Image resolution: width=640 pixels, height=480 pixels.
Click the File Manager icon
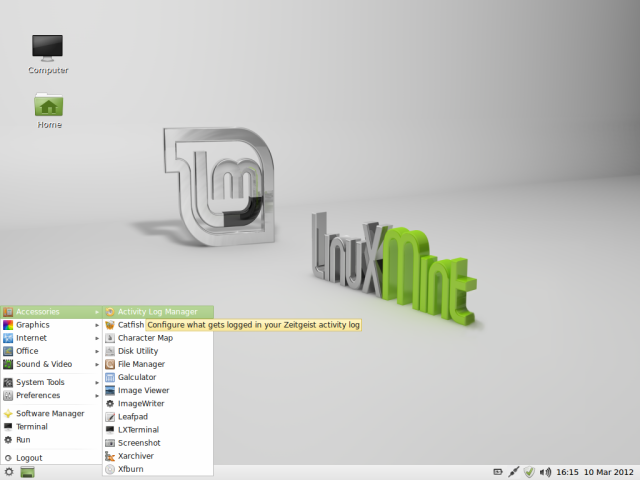coord(110,364)
